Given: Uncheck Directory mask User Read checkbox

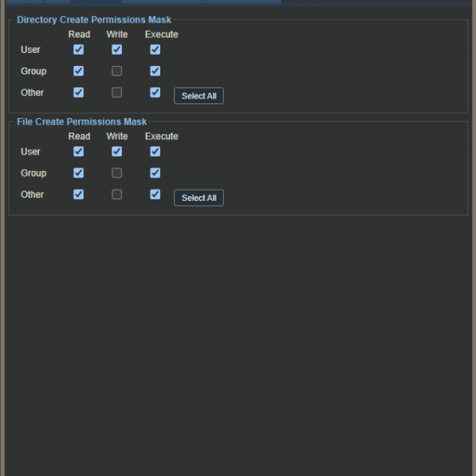Looking at the screenshot, I should point(79,50).
